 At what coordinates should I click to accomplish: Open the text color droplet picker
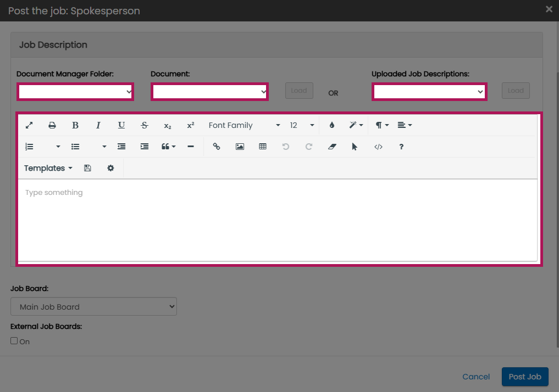(x=332, y=125)
